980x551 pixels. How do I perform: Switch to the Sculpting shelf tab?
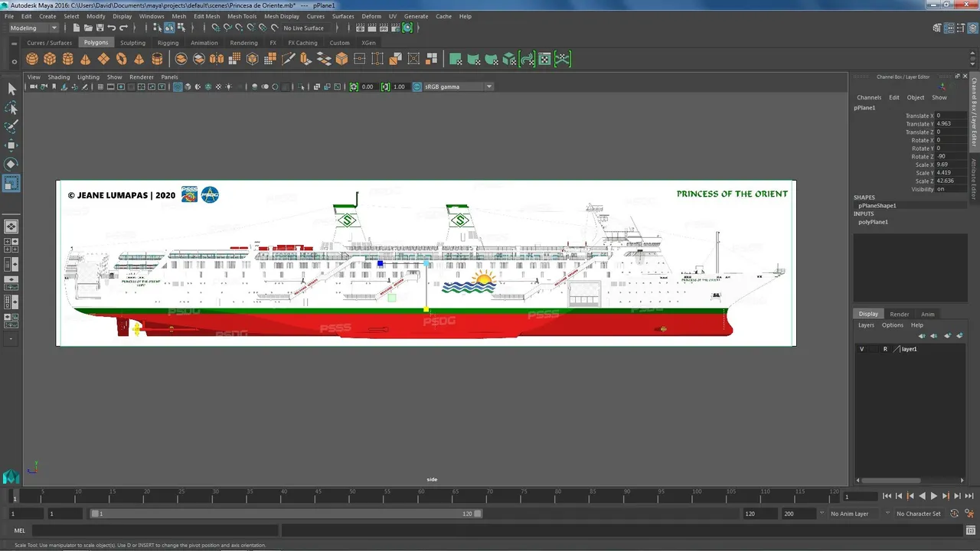(x=132, y=43)
